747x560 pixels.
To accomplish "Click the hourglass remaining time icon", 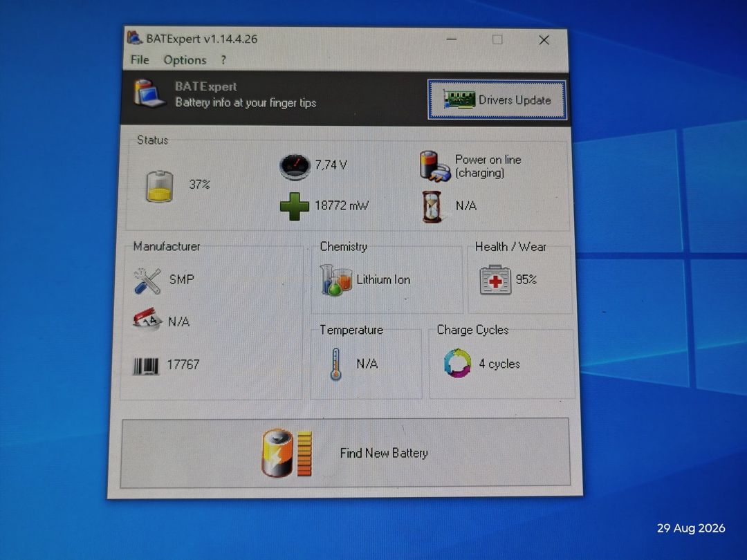I will click(432, 207).
